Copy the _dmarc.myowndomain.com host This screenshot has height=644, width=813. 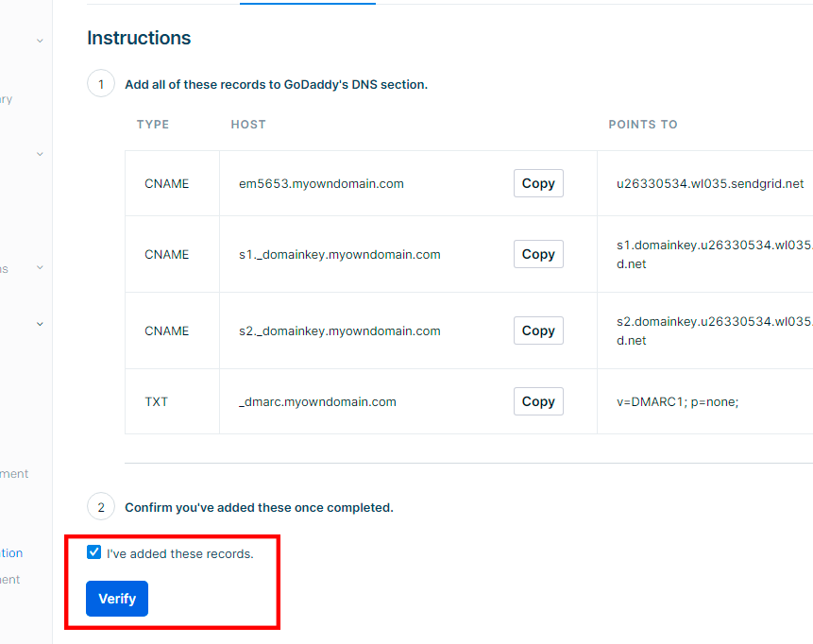pos(538,401)
